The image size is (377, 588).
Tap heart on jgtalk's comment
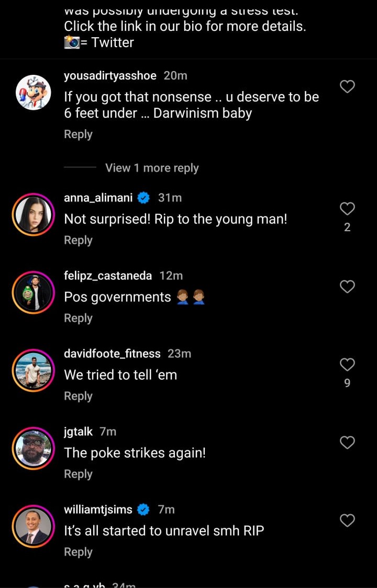[x=348, y=443]
